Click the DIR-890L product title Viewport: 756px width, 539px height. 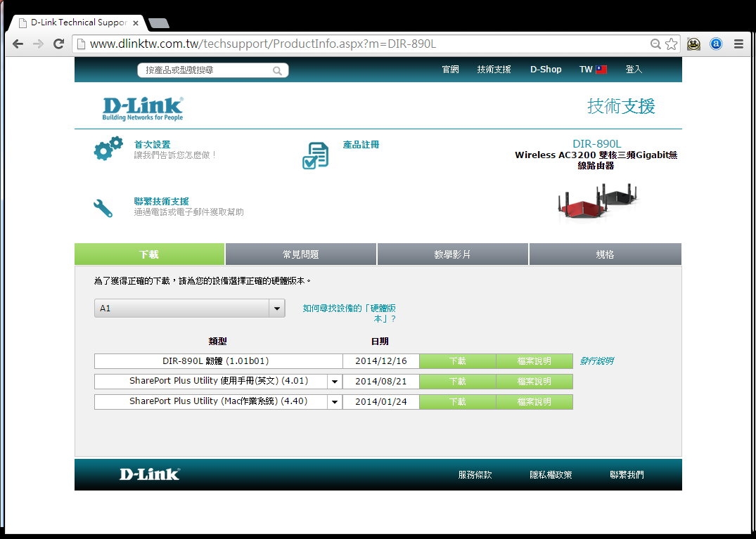tap(597, 143)
